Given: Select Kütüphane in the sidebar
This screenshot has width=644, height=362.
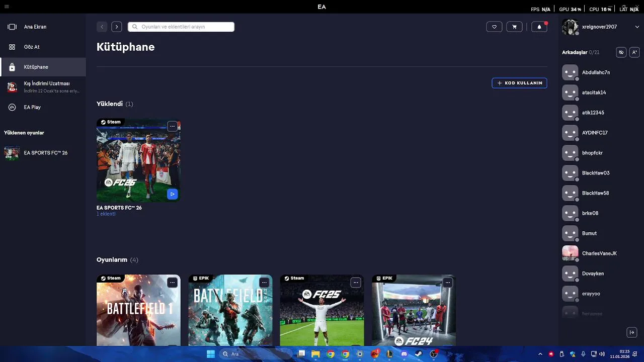Looking at the screenshot, I should [x=43, y=67].
